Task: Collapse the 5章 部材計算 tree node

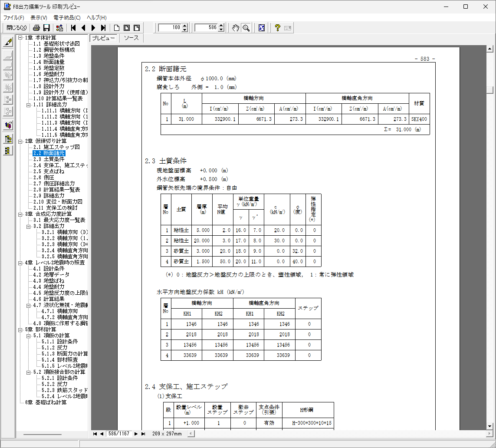Action: pos(20,329)
